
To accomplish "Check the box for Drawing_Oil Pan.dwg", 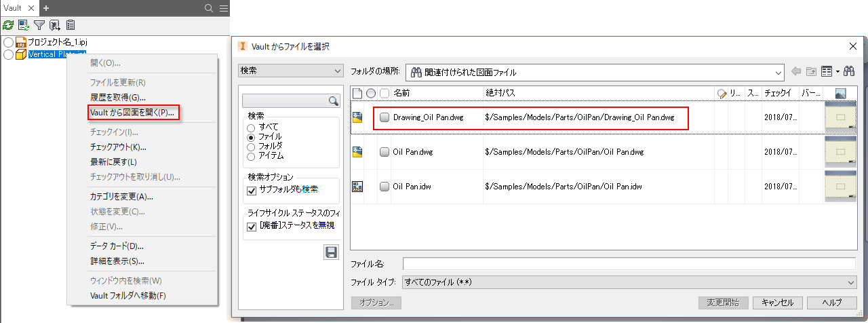I will click(x=384, y=117).
